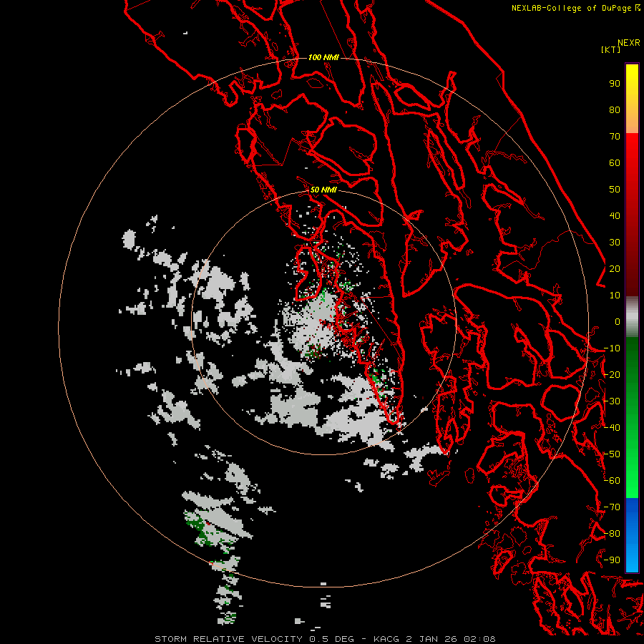The height and width of the screenshot is (644, 644).
Task: Click the 60 knot value on the color scale
Action: point(615,163)
